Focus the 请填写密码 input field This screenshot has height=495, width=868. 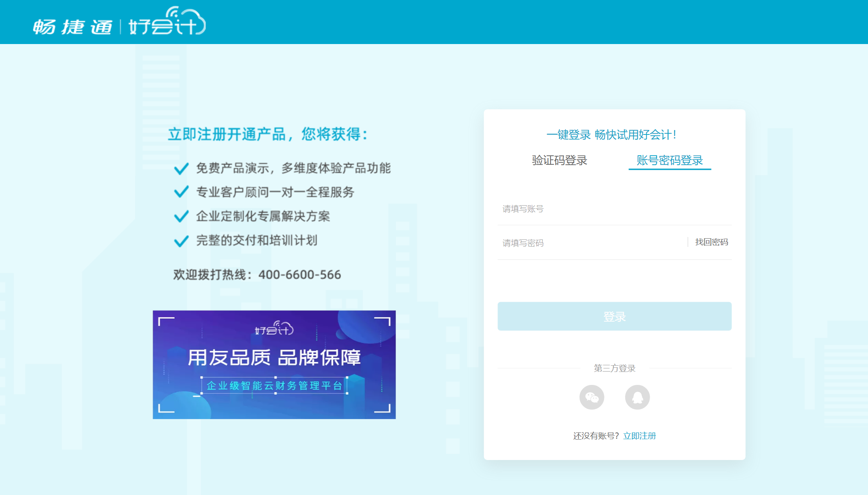(x=590, y=243)
